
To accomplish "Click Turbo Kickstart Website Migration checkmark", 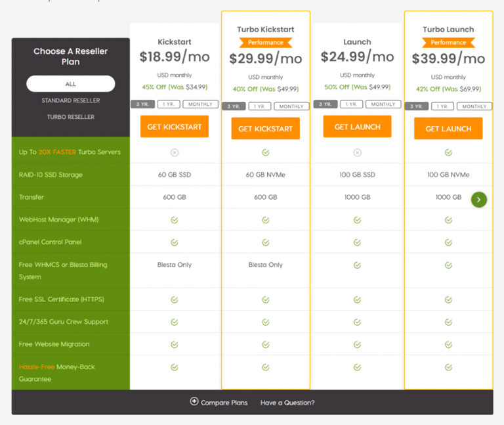I will (266, 345).
